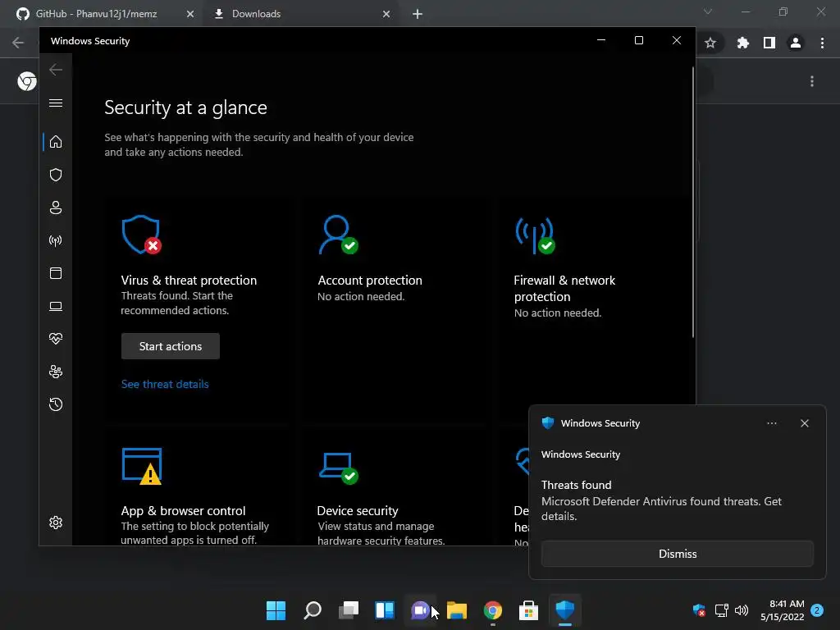
Task: Dismiss the Threats found notification
Action: 677,554
